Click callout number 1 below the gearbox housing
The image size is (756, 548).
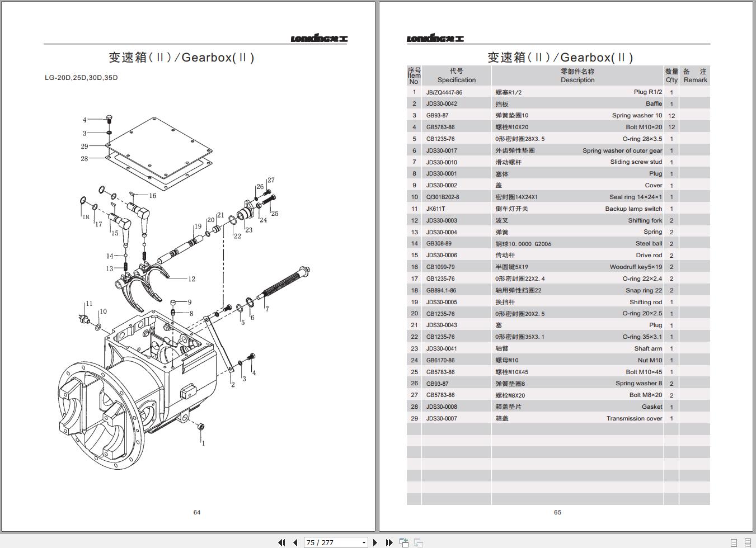point(203,443)
